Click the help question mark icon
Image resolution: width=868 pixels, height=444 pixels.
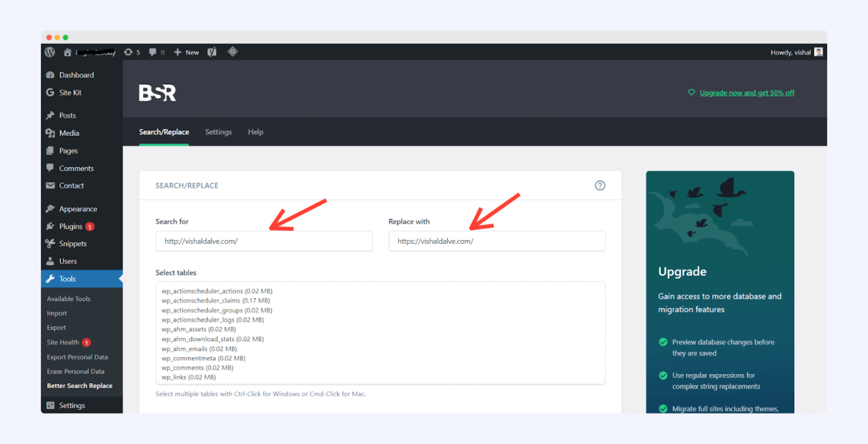point(600,186)
